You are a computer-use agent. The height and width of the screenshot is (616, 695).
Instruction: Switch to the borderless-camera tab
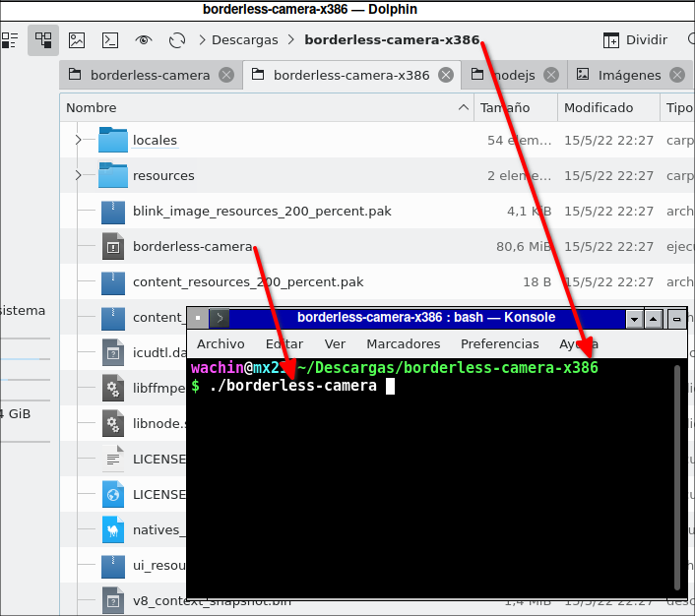pyautogui.click(x=150, y=76)
